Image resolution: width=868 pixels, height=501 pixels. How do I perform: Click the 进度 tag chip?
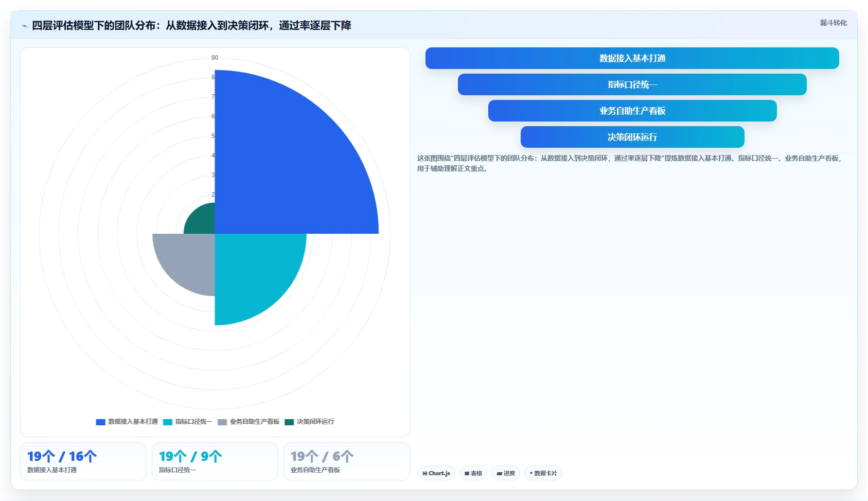click(506, 473)
